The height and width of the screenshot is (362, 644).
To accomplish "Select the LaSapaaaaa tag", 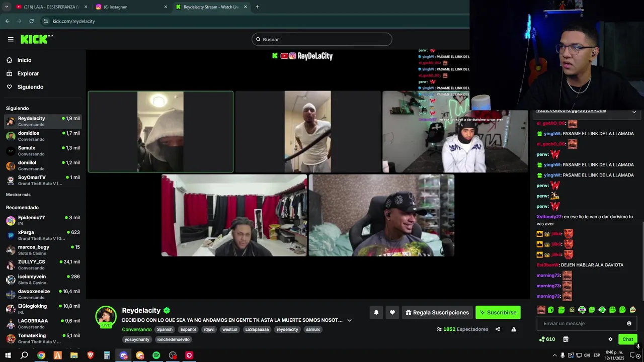I will click(x=257, y=329).
